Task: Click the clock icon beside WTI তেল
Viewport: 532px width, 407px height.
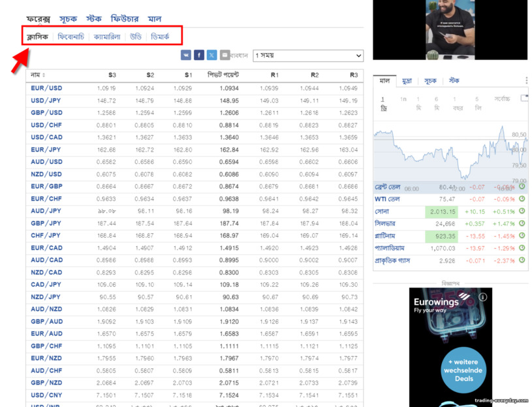Action: [x=522, y=199]
